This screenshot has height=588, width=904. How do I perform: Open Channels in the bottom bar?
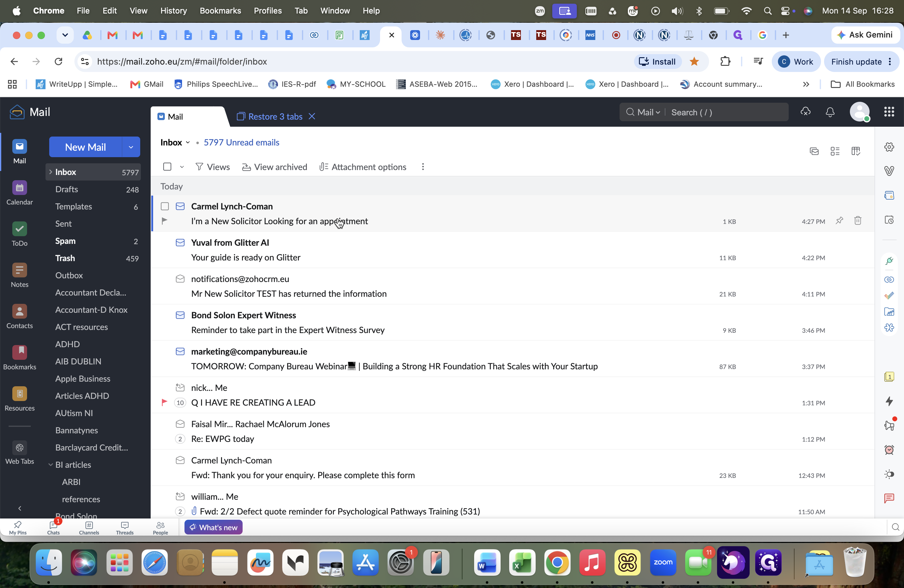(x=89, y=528)
